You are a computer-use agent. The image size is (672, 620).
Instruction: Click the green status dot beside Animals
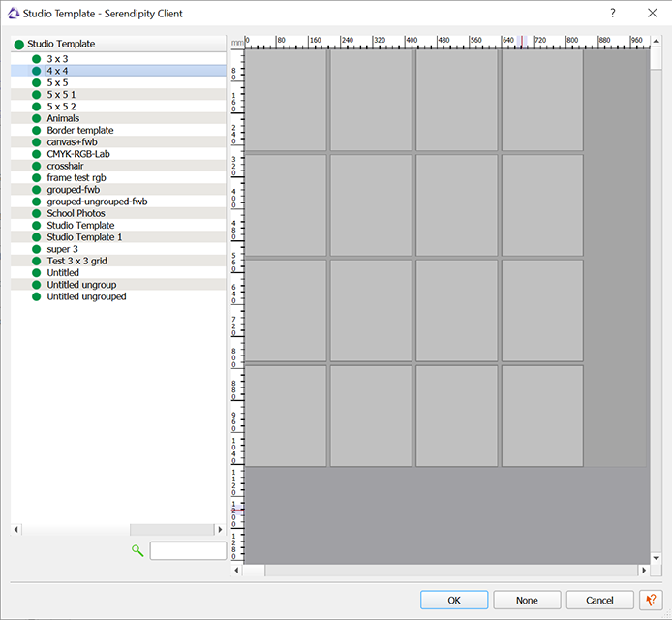tap(37, 118)
